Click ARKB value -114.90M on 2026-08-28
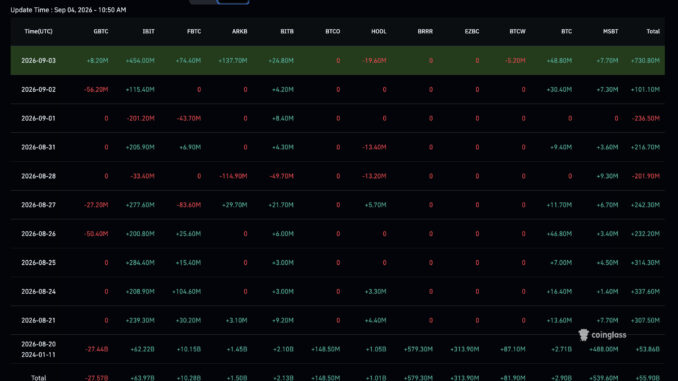The width and height of the screenshot is (678, 381). (233, 176)
